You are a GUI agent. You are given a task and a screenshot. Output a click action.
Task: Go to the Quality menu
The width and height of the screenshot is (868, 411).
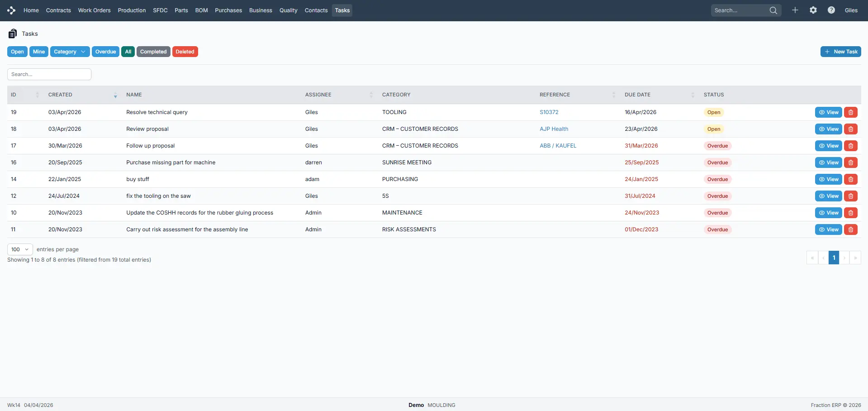[x=288, y=10]
